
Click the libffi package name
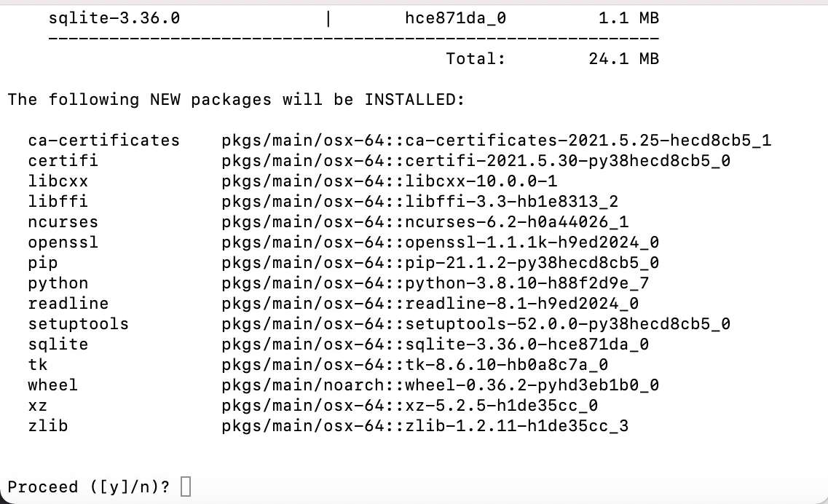coord(58,201)
